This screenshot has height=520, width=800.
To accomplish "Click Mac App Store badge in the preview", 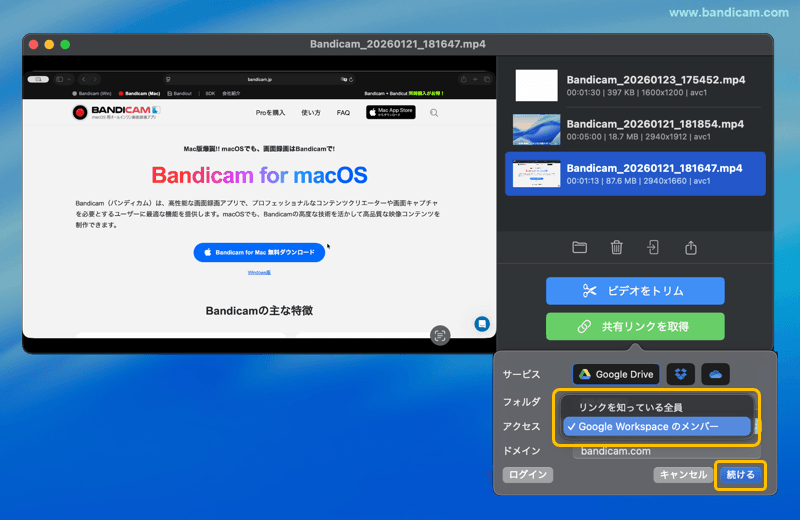I will tap(390, 112).
